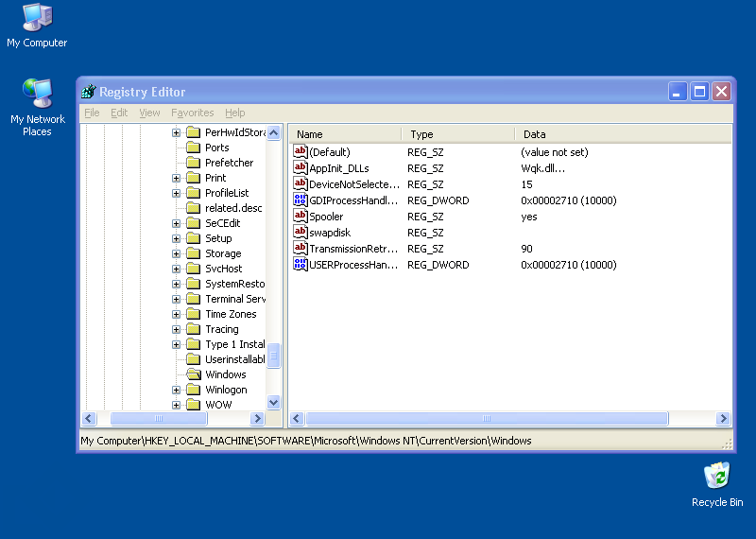Click the values pane scroll left arrow
The image size is (756, 539).
coord(297,418)
